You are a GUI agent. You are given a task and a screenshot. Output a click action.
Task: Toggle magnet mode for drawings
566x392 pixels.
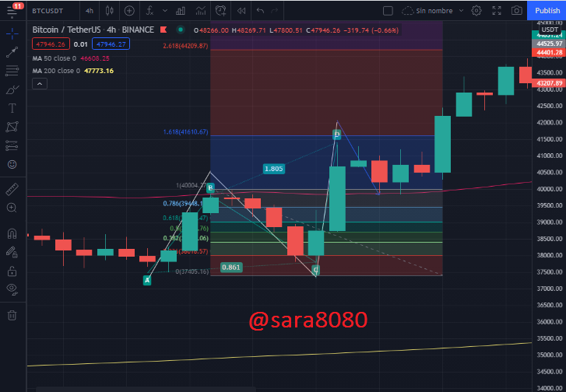[x=12, y=233]
